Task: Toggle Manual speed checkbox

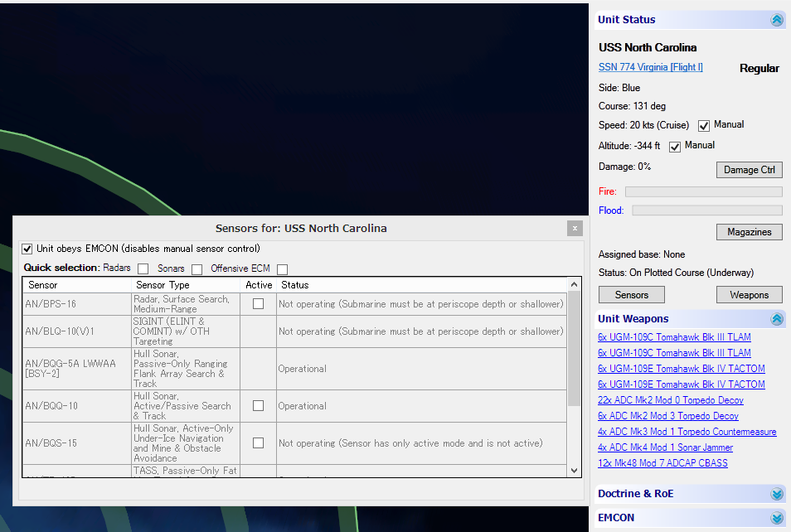Action: [x=704, y=126]
